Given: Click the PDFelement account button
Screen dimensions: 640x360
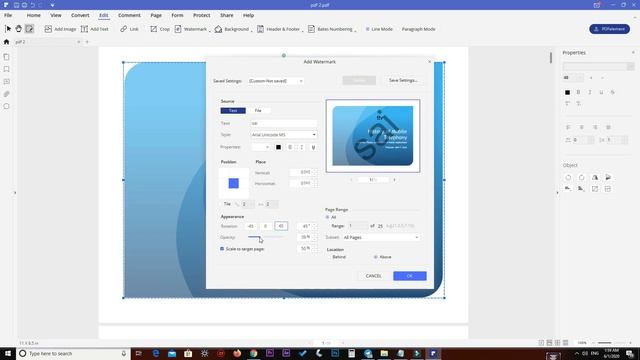Looking at the screenshot, I should [x=609, y=29].
